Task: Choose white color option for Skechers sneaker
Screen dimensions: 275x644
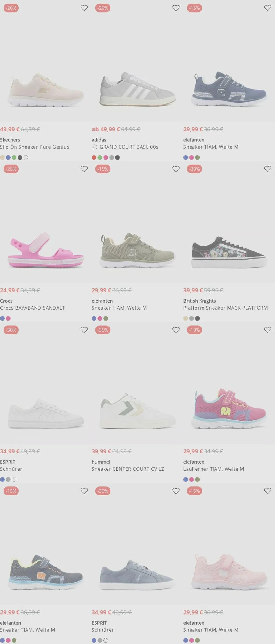Action: coord(26,158)
